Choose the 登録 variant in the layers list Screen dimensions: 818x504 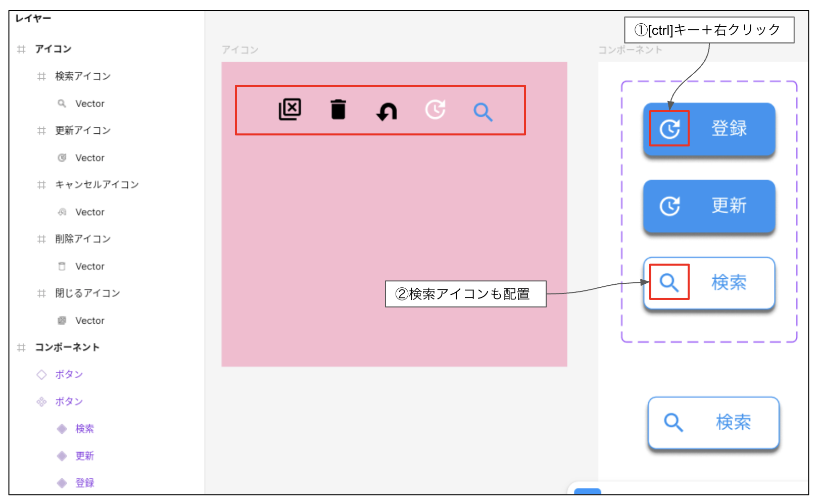(84, 483)
